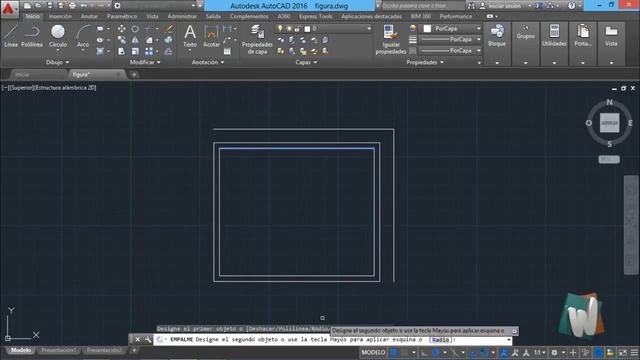Toggle the layer on/off lightbulb icon

coord(280,29)
